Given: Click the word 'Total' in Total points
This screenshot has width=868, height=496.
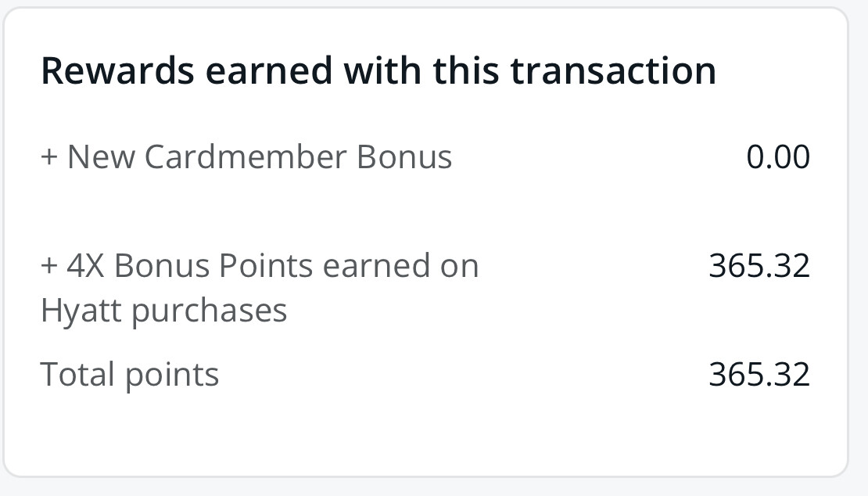Looking at the screenshot, I should click(77, 374).
